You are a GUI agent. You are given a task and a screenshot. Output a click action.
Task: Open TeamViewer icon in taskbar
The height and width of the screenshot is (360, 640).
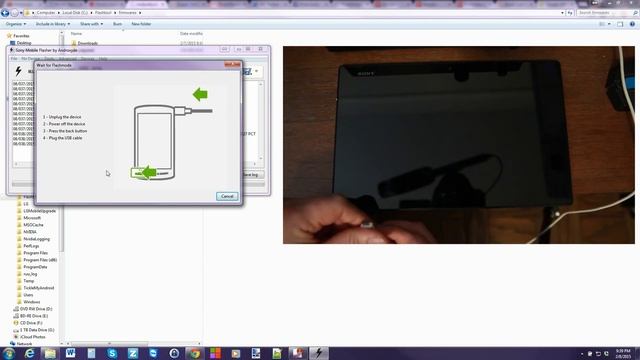click(153, 353)
